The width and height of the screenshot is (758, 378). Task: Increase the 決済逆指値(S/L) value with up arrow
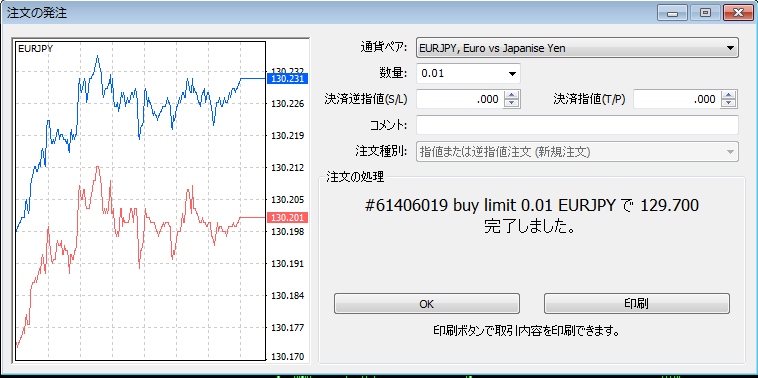pyautogui.click(x=511, y=95)
